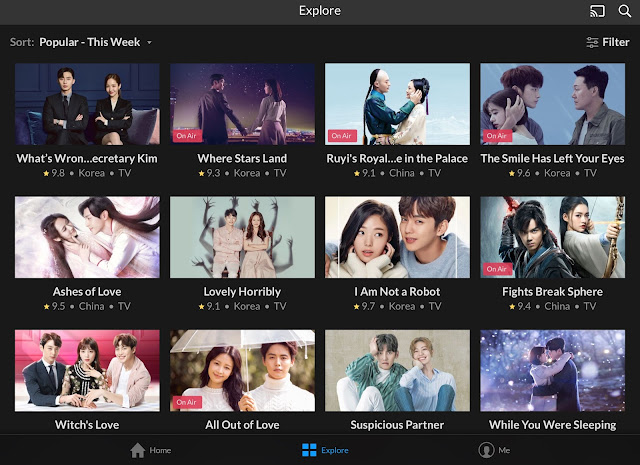Open What's Wrong with Secretary Kim thumbnail
This screenshot has height=465, width=640.
point(87,104)
